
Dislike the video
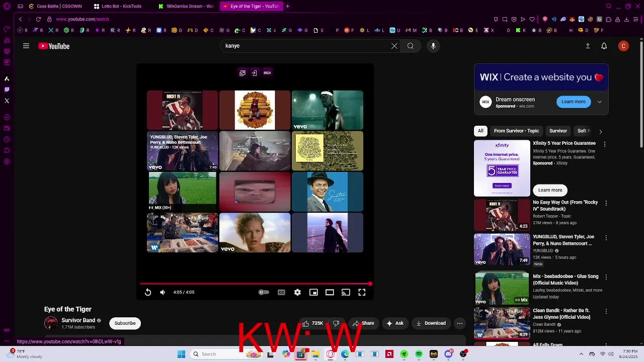336,323
